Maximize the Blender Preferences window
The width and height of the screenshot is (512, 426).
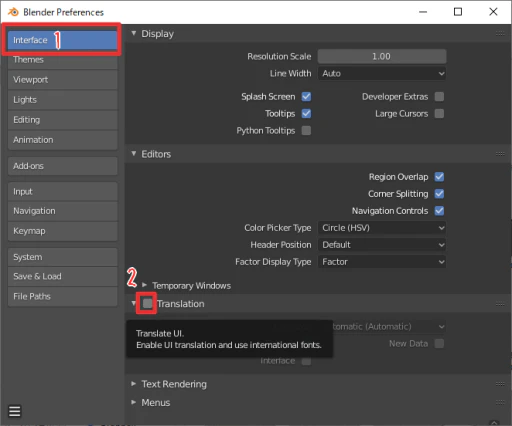(x=458, y=12)
